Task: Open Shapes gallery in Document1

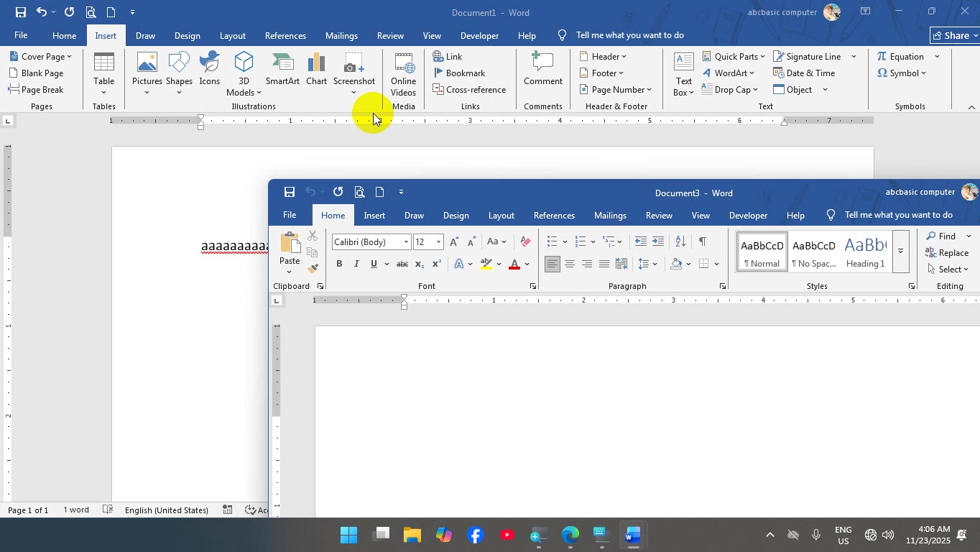Action: click(179, 73)
